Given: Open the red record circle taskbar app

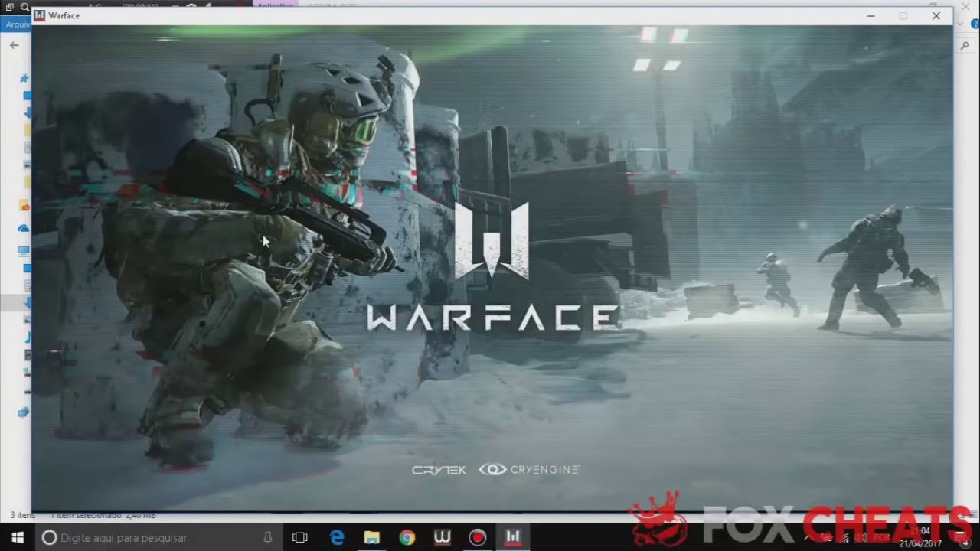Looking at the screenshot, I should pos(478,537).
